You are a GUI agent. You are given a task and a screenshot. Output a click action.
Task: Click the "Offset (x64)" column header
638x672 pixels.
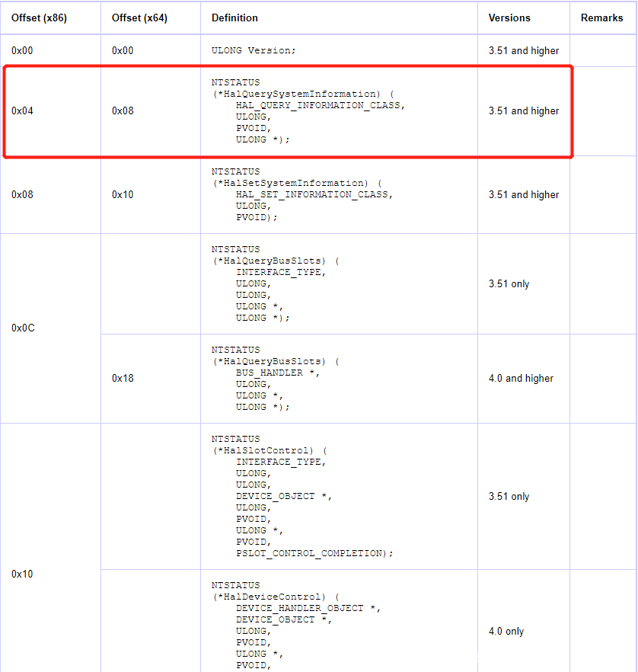pos(139,18)
